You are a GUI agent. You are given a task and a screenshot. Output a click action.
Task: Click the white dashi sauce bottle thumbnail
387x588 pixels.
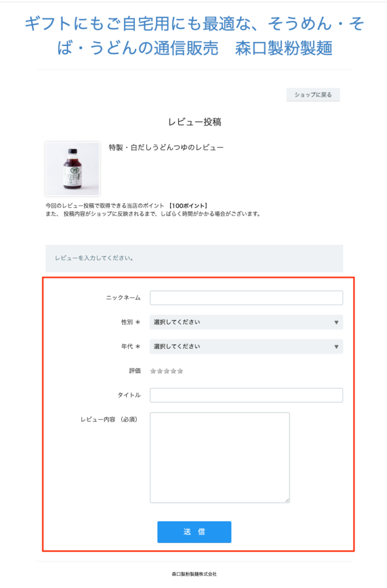[72, 169]
